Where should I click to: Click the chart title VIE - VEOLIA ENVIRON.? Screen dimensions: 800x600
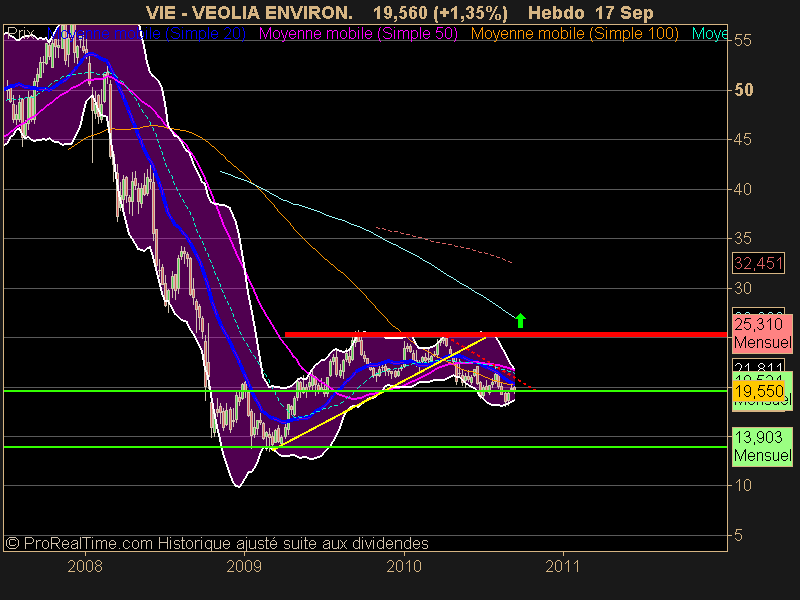(x=249, y=13)
